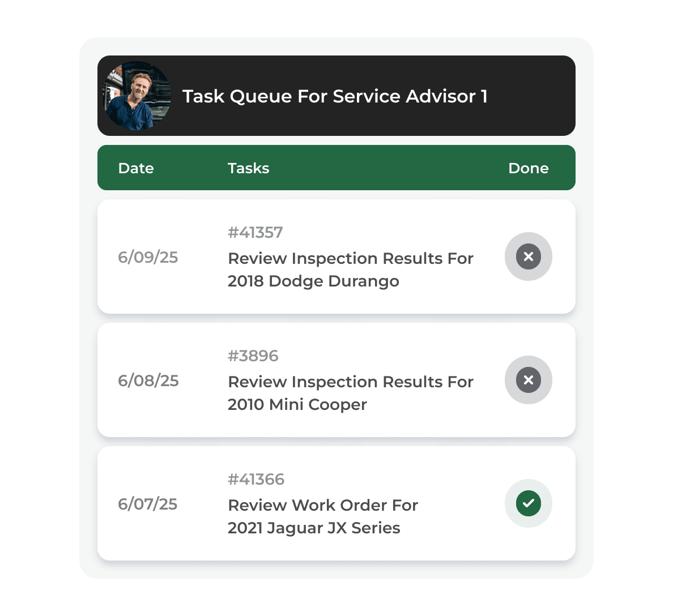
Task: Click the Review Inspection Results text for Durango
Action: 350,259
